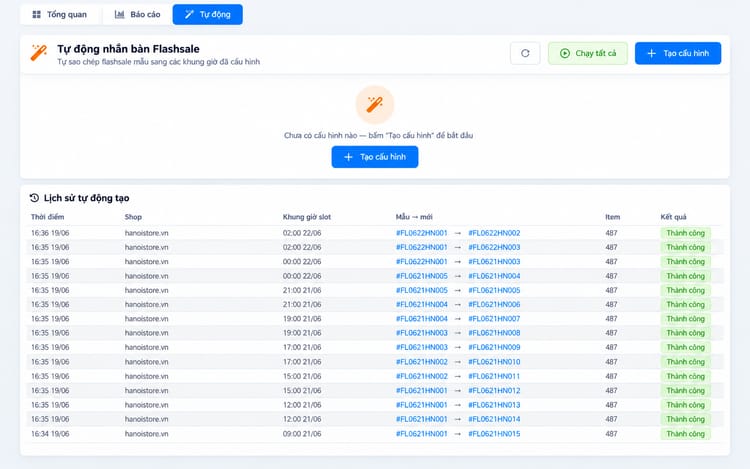
Task: Click the Mẫu → mới column header
Action: click(414, 217)
